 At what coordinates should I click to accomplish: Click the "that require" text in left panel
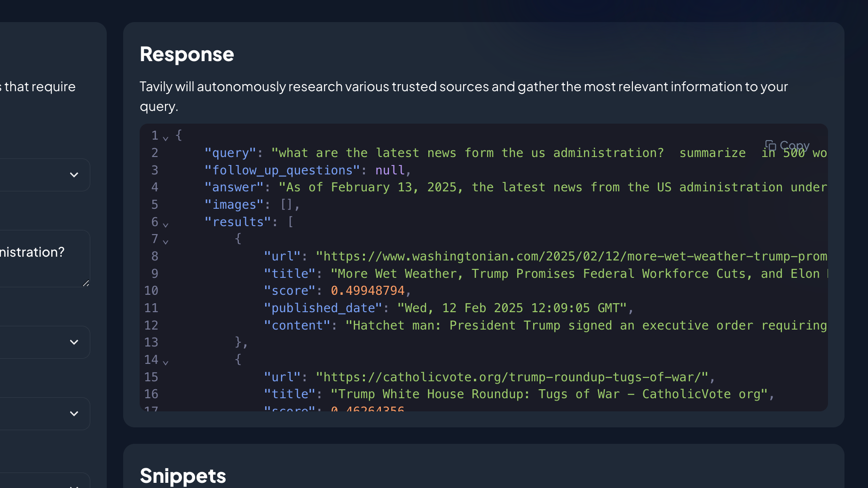point(39,87)
